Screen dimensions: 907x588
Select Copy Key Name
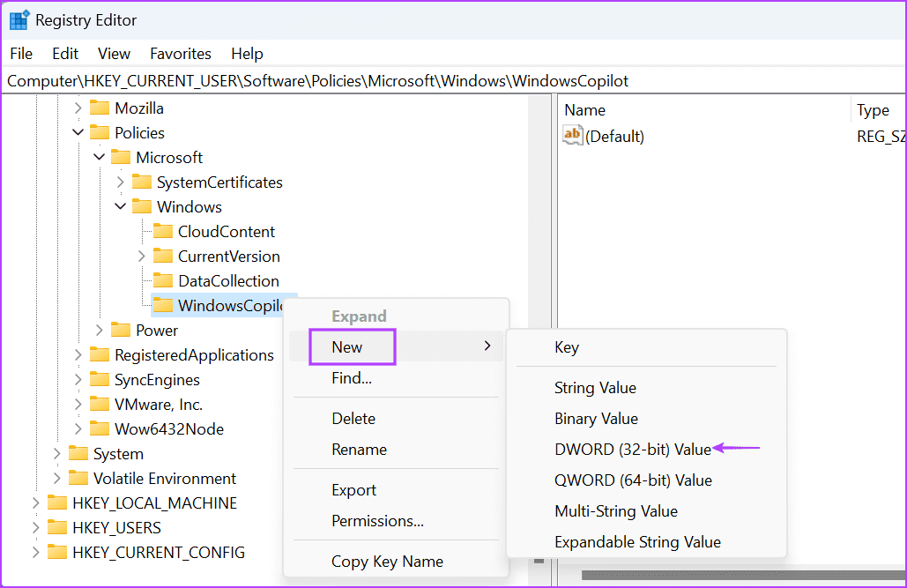coord(397,562)
